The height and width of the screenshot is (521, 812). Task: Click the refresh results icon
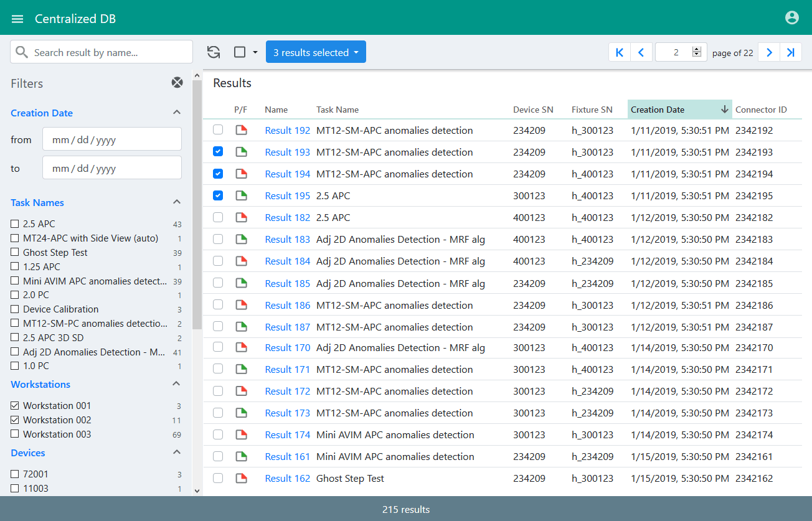click(x=214, y=52)
